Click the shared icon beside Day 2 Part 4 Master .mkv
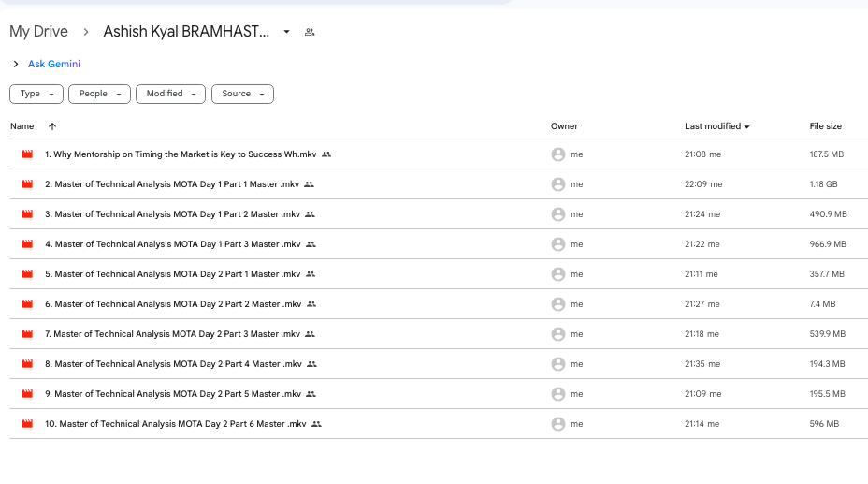868x484 pixels. pyautogui.click(x=311, y=364)
